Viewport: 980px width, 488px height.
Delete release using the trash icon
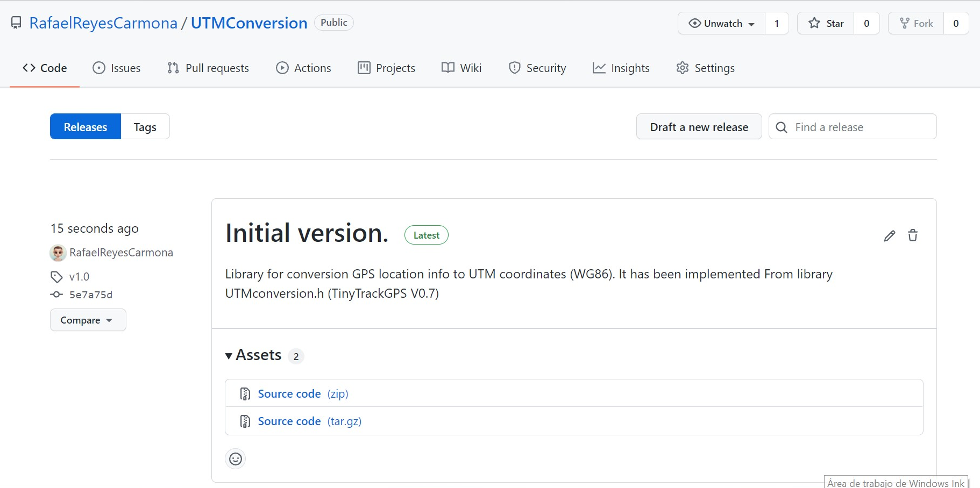point(913,235)
